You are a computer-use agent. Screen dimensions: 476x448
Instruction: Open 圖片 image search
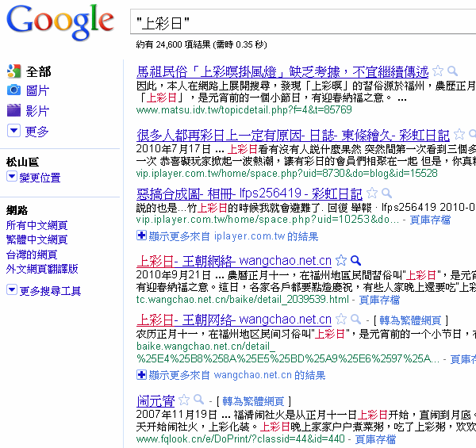(x=37, y=90)
